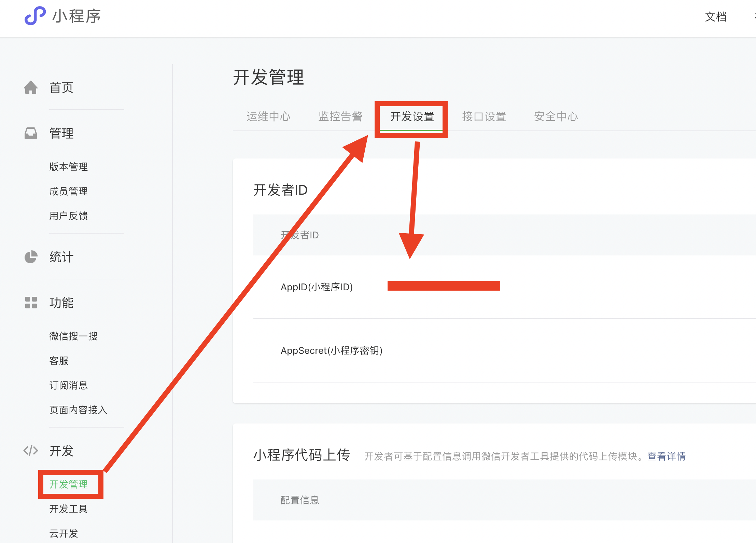Select the 开发设置 tab
The height and width of the screenshot is (543, 756).
(x=412, y=116)
